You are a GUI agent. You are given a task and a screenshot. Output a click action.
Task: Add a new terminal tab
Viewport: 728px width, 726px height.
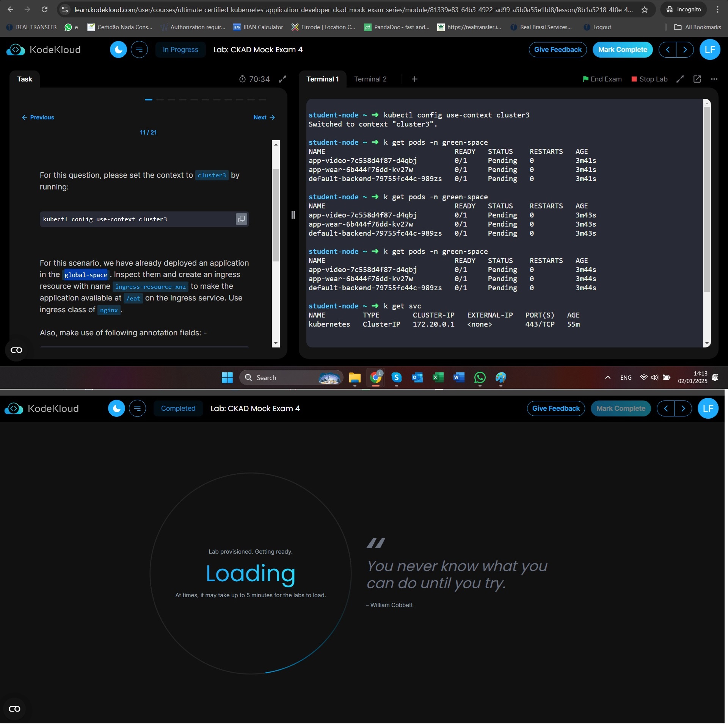click(x=414, y=79)
